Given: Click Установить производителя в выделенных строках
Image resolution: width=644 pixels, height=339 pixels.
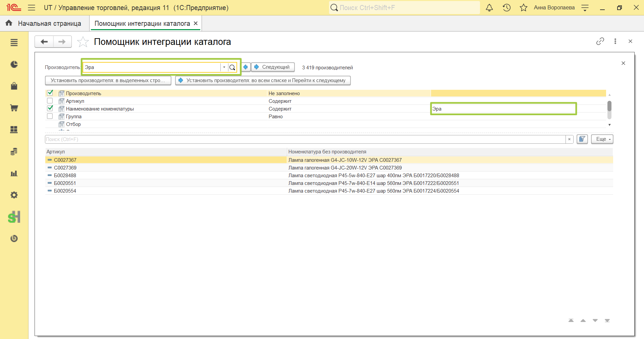Looking at the screenshot, I should [108, 80].
